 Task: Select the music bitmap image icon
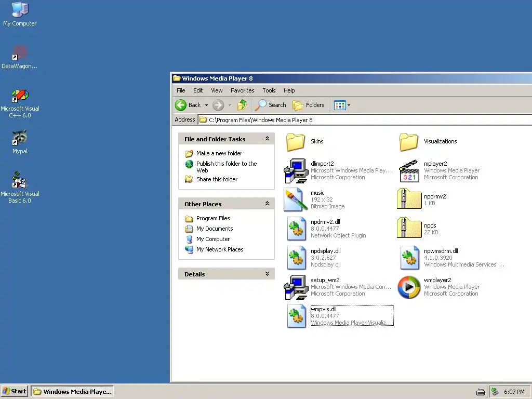296,200
